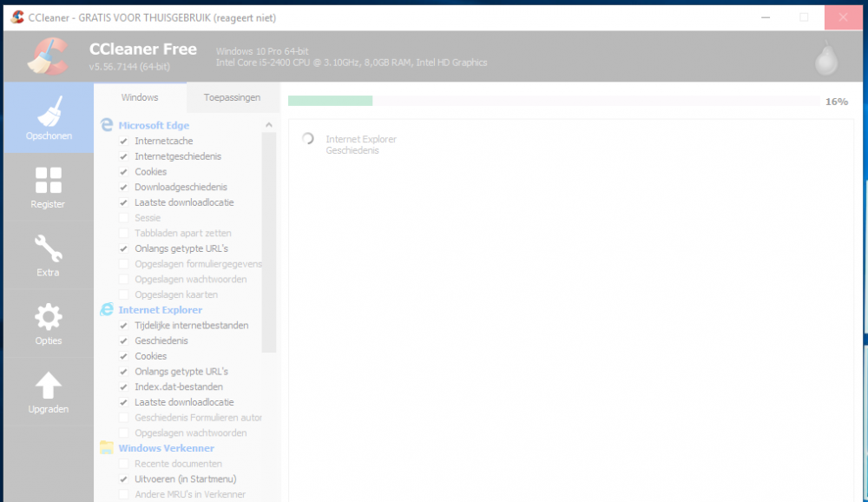Image resolution: width=868 pixels, height=502 pixels.
Task: Open the Upgraden section
Action: 48,393
